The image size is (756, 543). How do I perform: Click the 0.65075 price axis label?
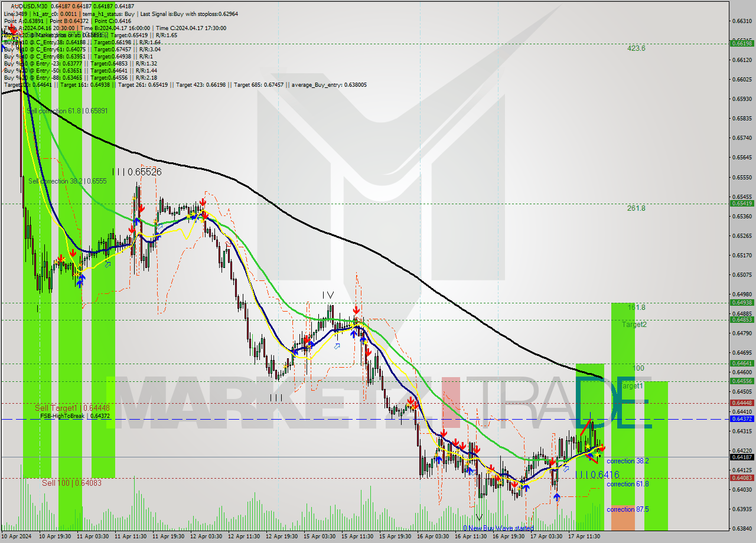coord(742,274)
